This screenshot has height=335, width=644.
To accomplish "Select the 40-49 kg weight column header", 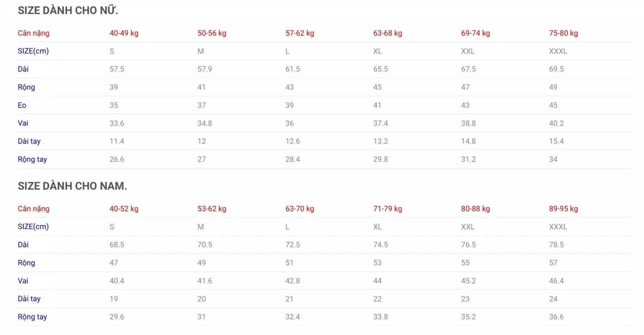I will pos(124,33).
